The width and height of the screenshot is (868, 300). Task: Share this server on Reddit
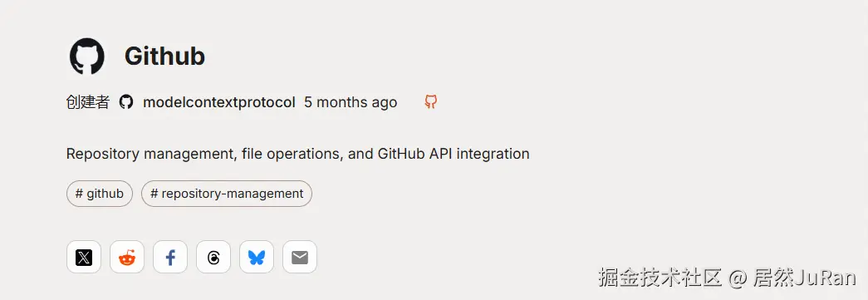tap(127, 257)
